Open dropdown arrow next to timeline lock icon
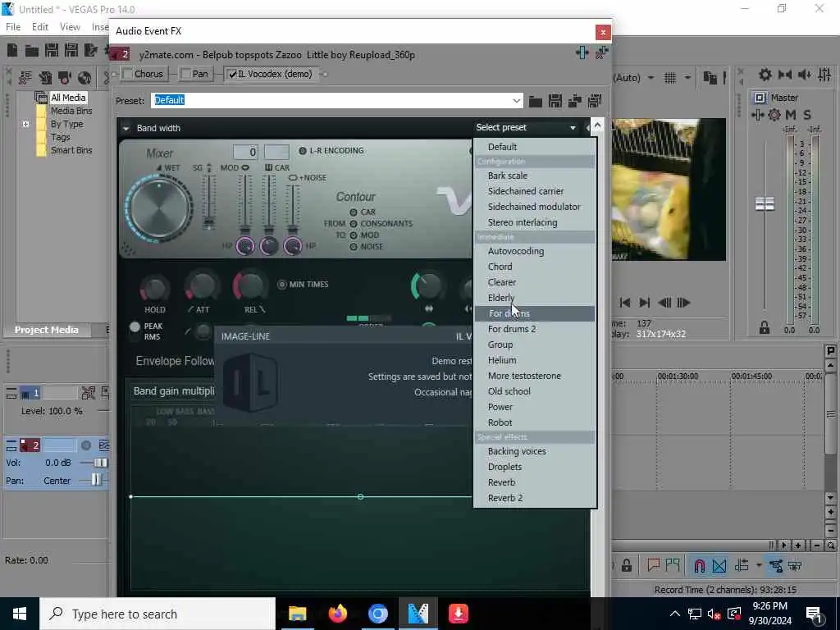Image resolution: width=840 pixels, height=630 pixels. [759, 566]
